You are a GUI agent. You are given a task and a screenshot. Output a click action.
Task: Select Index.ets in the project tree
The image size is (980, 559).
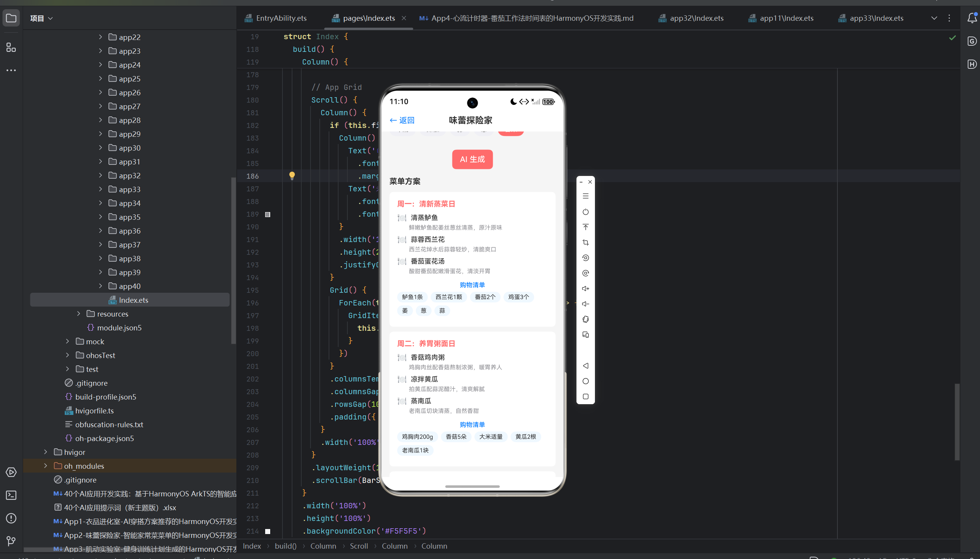click(130, 300)
